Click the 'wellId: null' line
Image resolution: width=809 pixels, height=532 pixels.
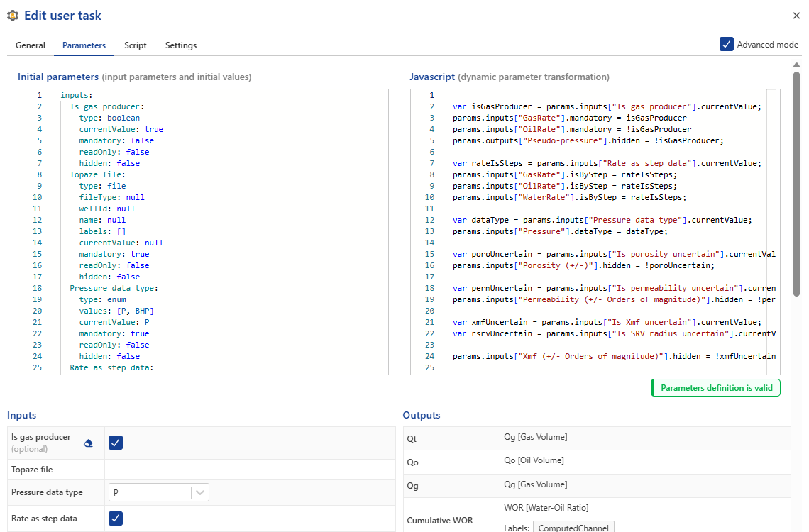click(x=106, y=209)
